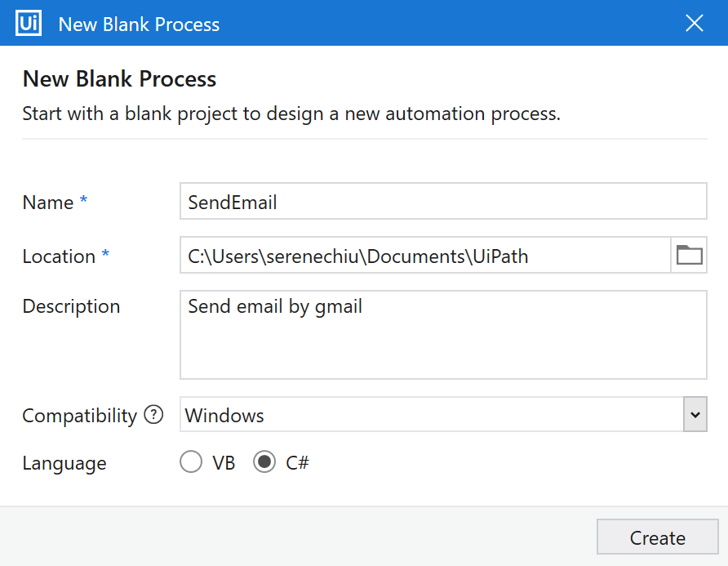Click the bold New Blank Process heading
728x566 pixels.
coord(119,79)
